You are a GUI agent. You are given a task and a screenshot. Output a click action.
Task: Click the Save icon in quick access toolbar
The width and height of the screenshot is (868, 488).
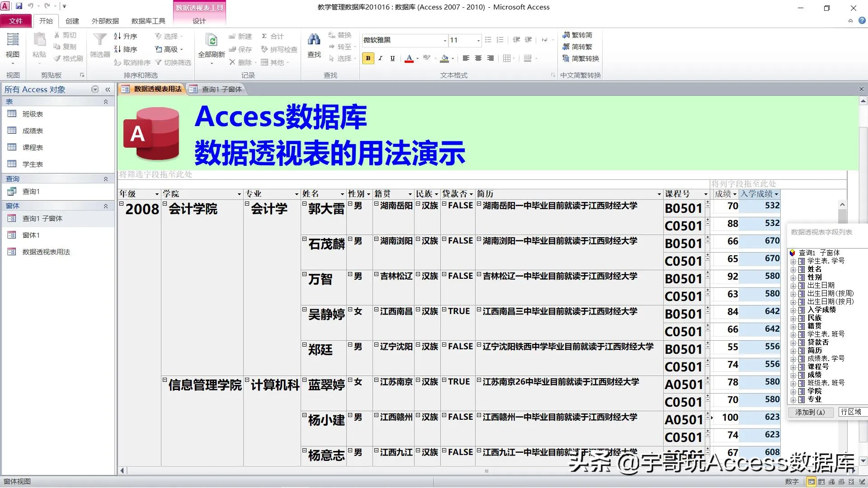[x=19, y=6]
